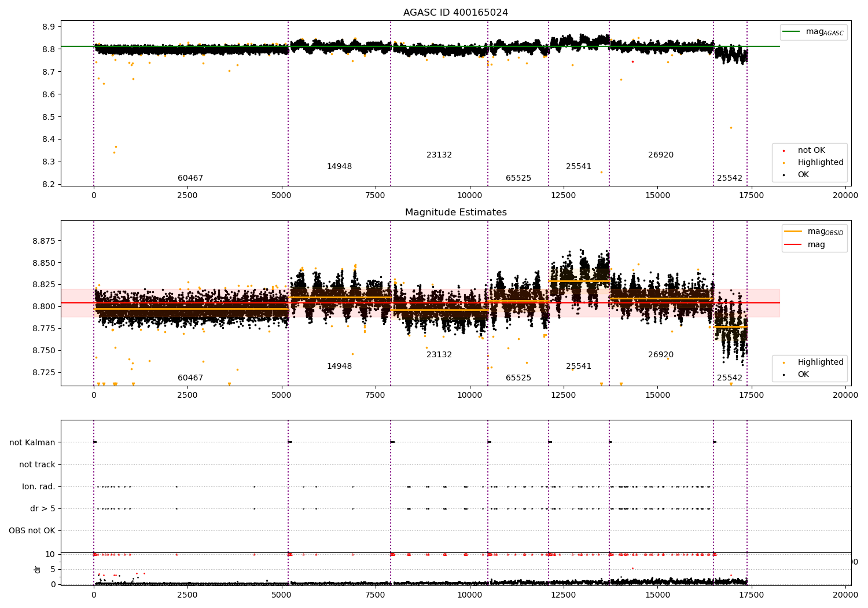868x608 pixels.
Task: Click the "Magnitude Estimates" subplot title
Action: click(455, 213)
